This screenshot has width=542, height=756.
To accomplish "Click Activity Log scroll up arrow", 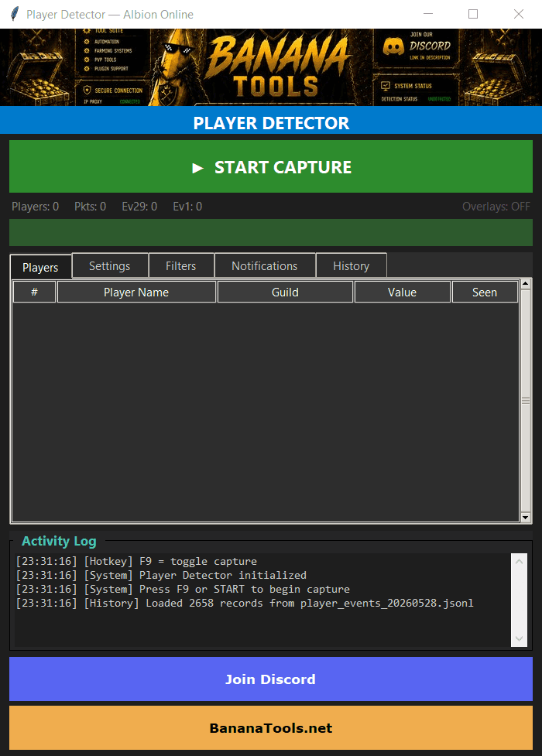I will (x=519, y=561).
